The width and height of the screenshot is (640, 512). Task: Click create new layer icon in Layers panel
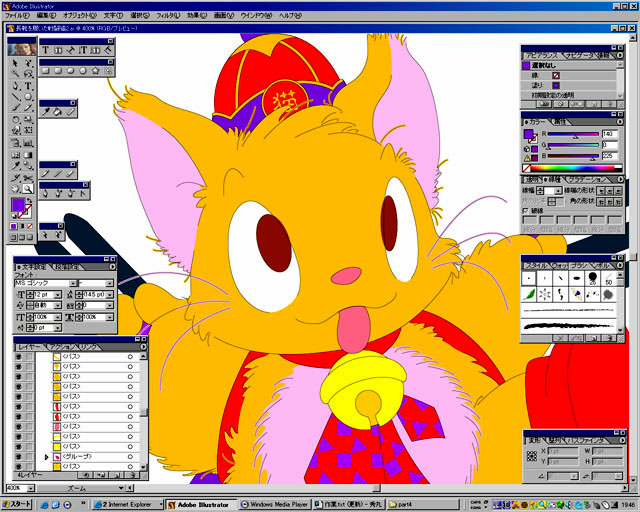(x=117, y=475)
